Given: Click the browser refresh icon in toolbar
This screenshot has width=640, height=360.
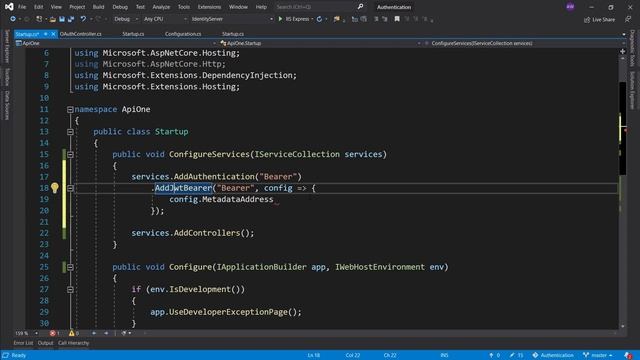Looking at the screenshot, I should pos(319,19).
